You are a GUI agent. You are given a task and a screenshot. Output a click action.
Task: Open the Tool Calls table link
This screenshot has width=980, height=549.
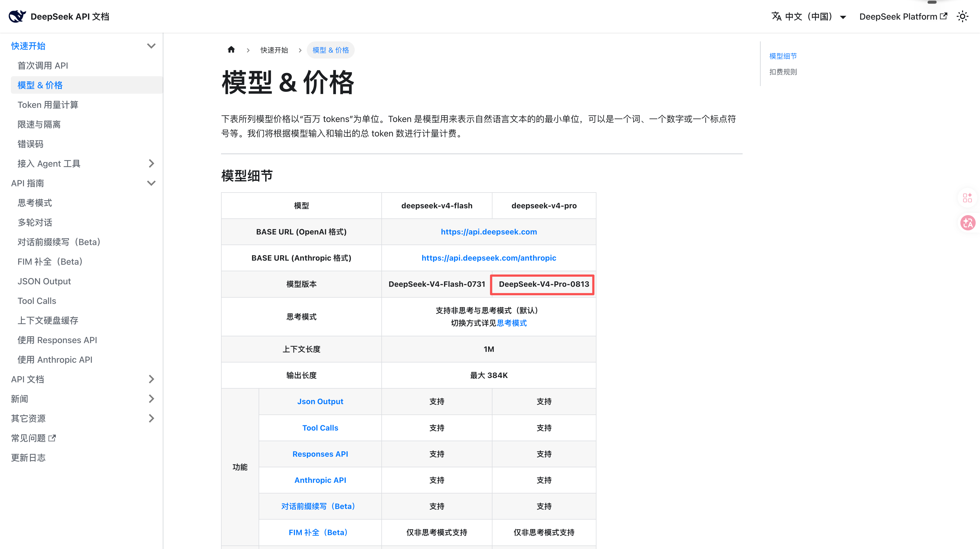point(320,428)
